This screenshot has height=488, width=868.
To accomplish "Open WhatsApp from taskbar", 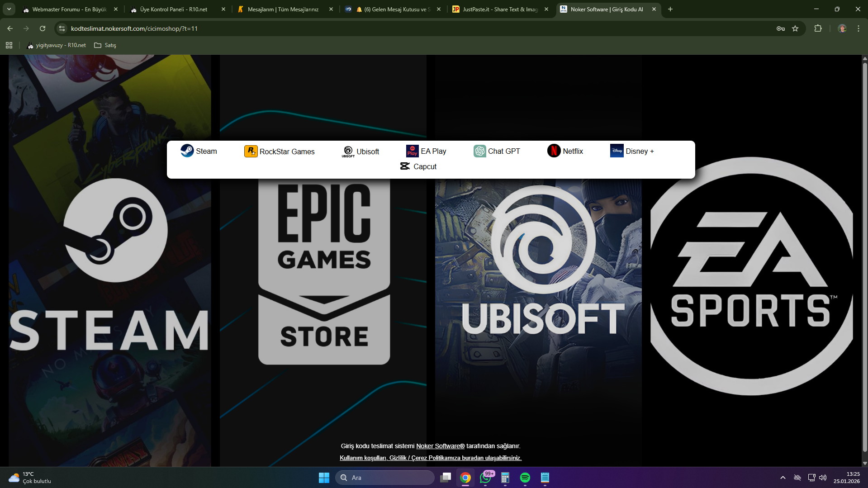I will tap(485, 478).
